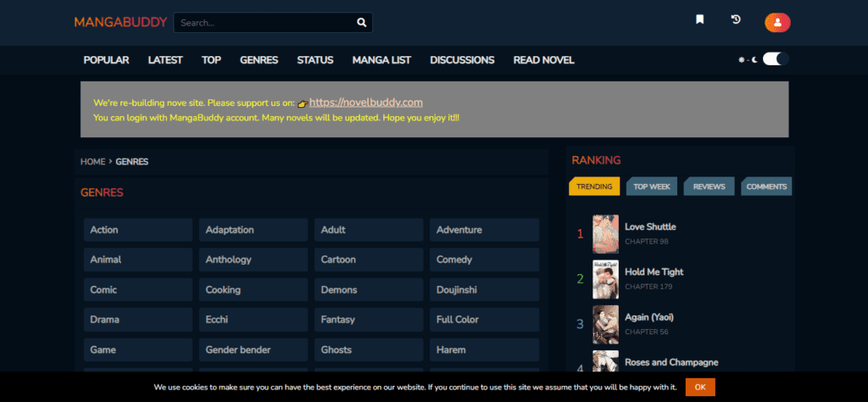
Task: Open the Popular menu item
Action: coord(106,60)
